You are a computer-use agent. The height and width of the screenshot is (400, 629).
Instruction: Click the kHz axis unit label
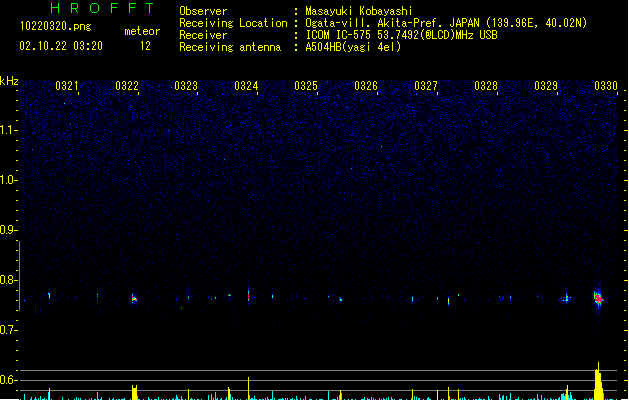click(9, 81)
